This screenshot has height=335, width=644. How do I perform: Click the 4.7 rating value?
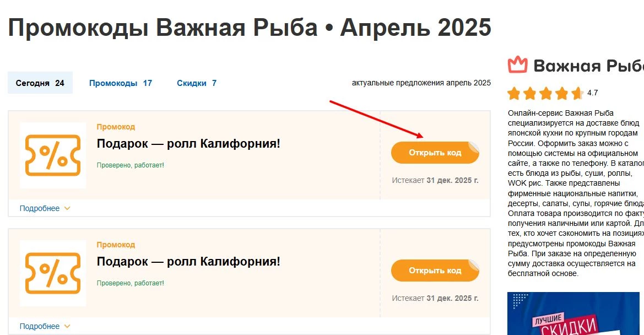tap(593, 93)
